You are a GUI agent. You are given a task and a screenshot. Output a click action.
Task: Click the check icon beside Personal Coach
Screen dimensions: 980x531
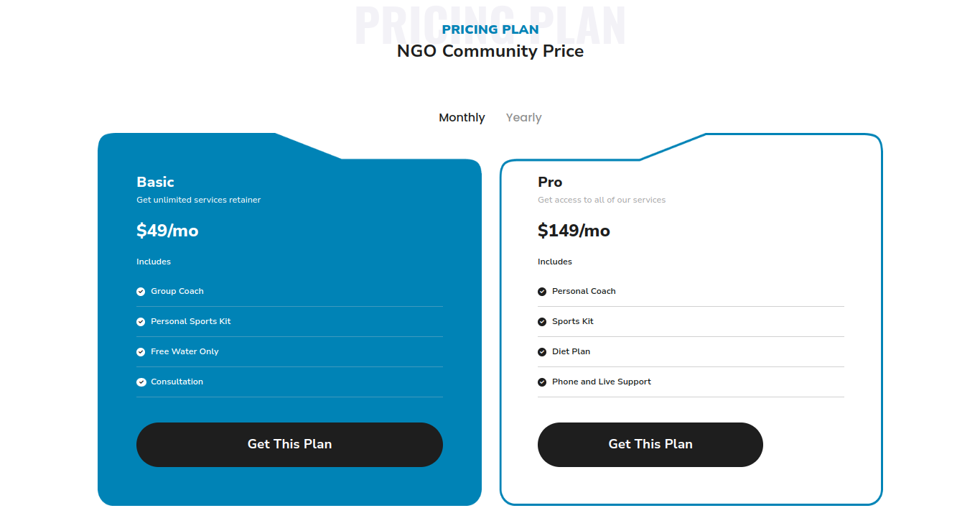(542, 292)
